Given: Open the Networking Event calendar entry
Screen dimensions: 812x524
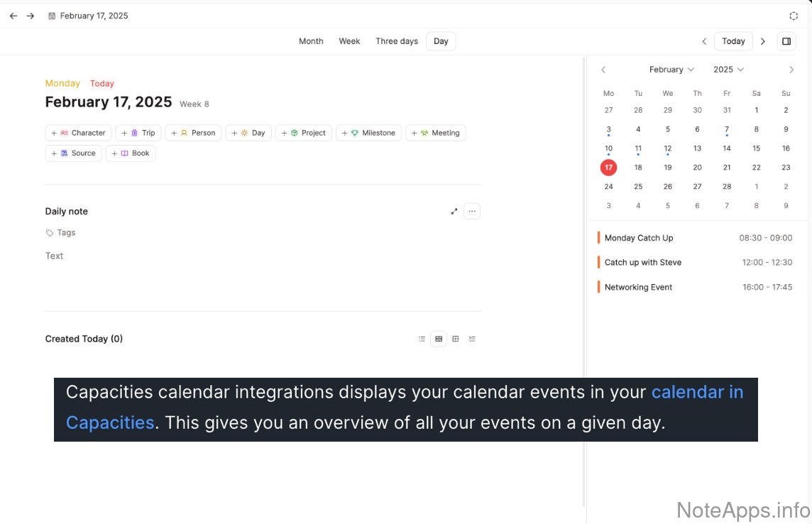Looking at the screenshot, I should pyautogui.click(x=638, y=288).
